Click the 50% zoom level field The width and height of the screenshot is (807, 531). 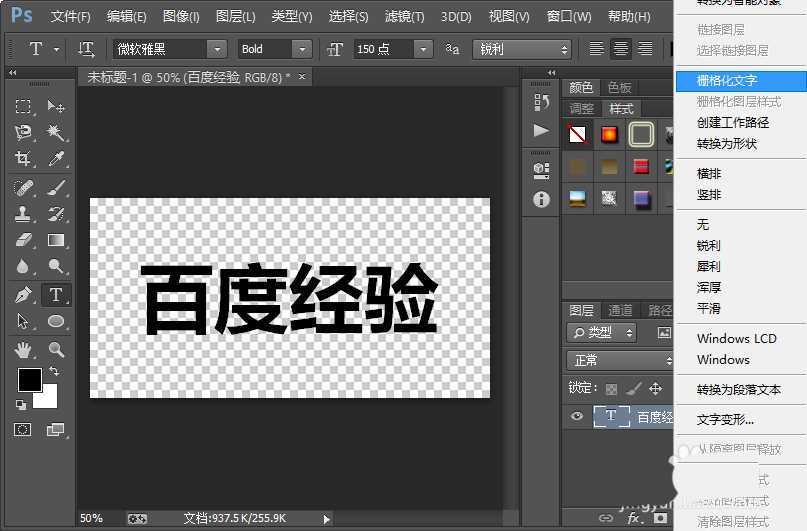click(x=91, y=518)
